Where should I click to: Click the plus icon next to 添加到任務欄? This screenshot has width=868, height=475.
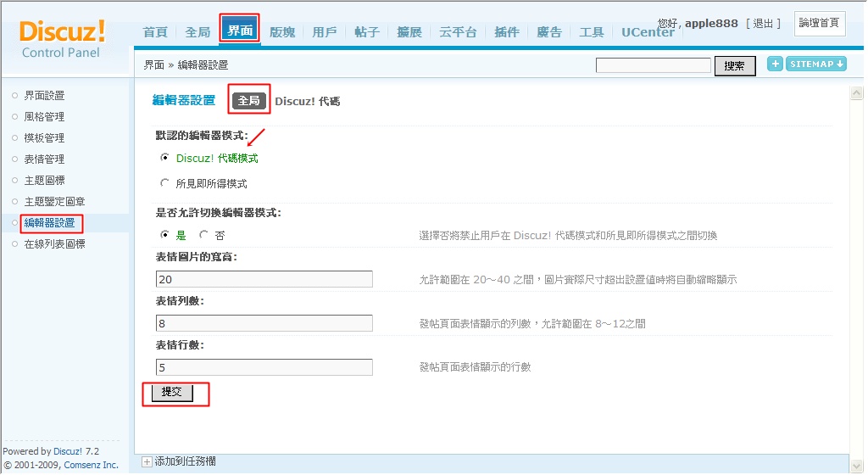click(x=147, y=461)
